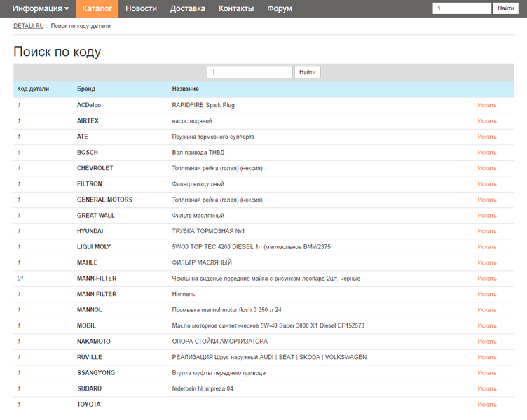The image size is (527, 420).
Task: Open Контакты in the navigation bar
Action: pos(236,8)
